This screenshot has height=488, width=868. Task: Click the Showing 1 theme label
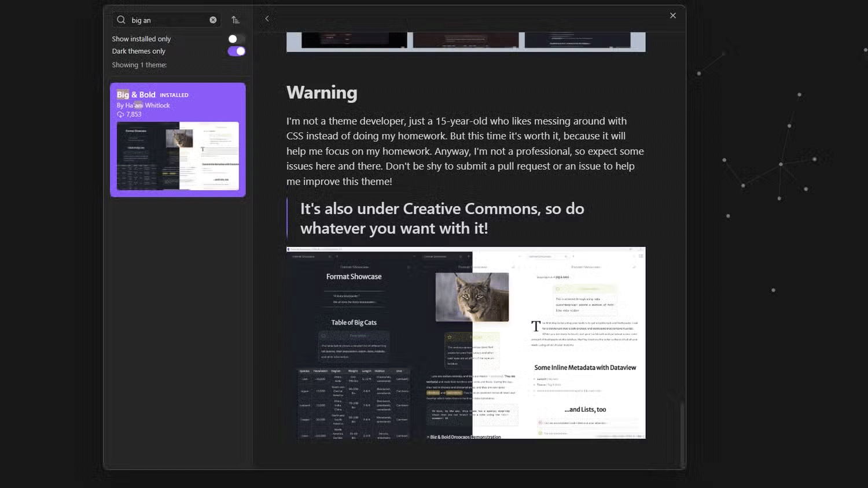coord(139,65)
